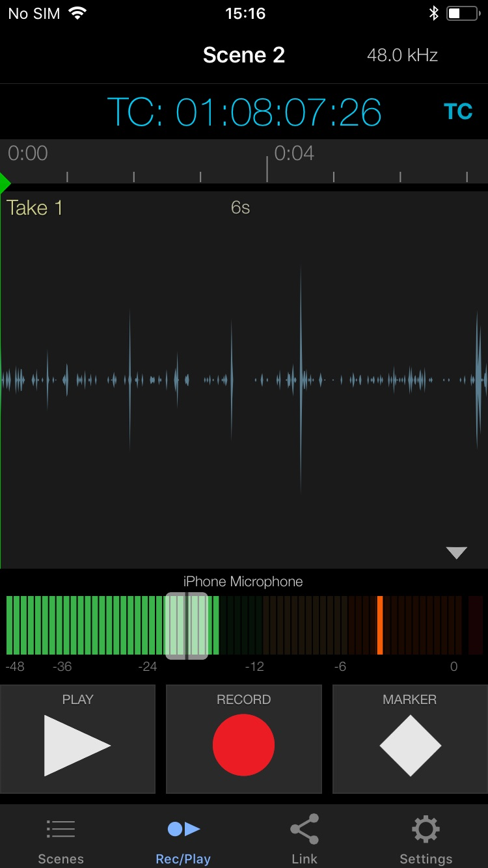Image resolution: width=488 pixels, height=868 pixels.
Task: Tap the green playhead marker on the timeline
Action: [5, 183]
